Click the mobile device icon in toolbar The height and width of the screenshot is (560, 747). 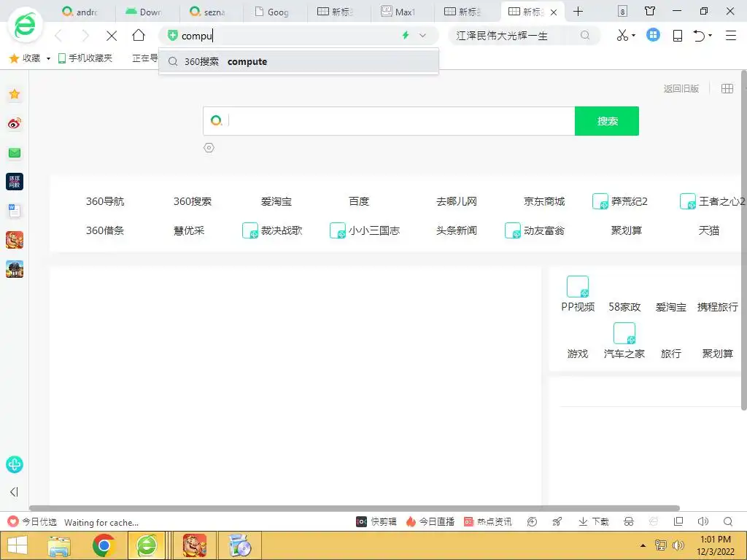(x=678, y=36)
